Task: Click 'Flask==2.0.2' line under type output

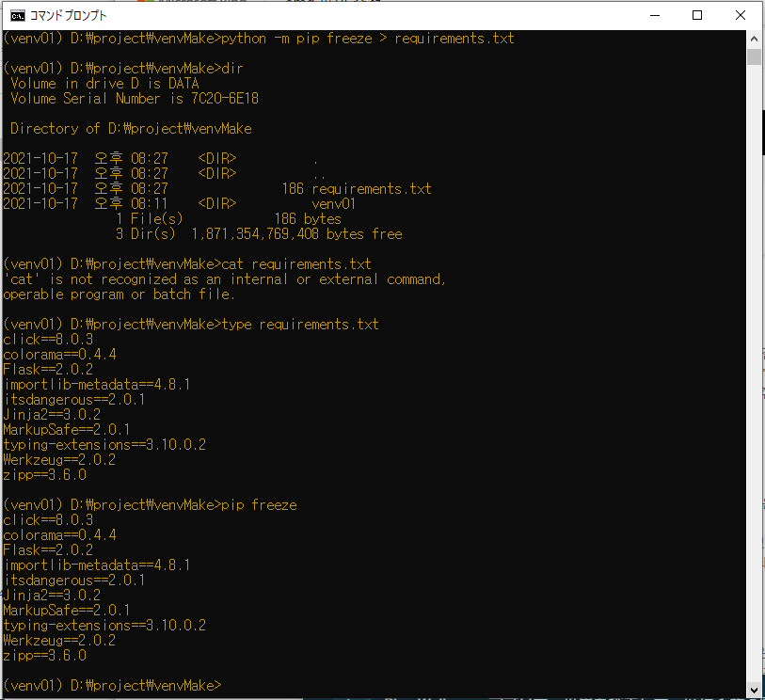Action: [x=48, y=370]
